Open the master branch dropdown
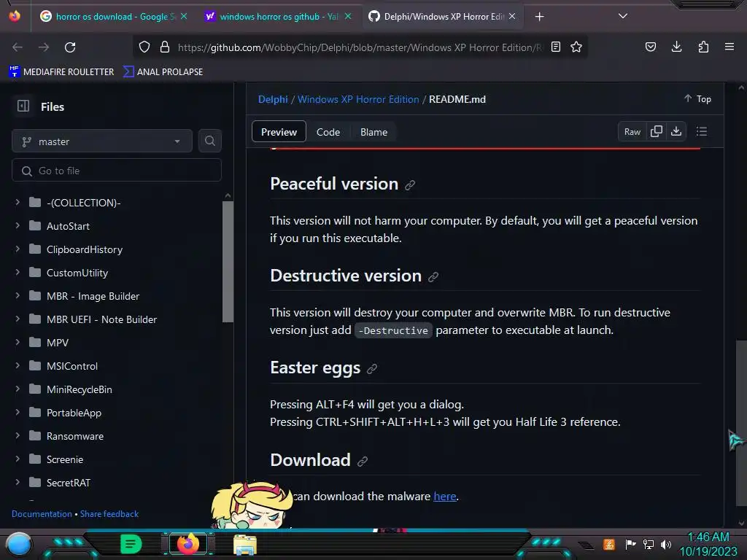The image size is (747, 560). point(102,141)
